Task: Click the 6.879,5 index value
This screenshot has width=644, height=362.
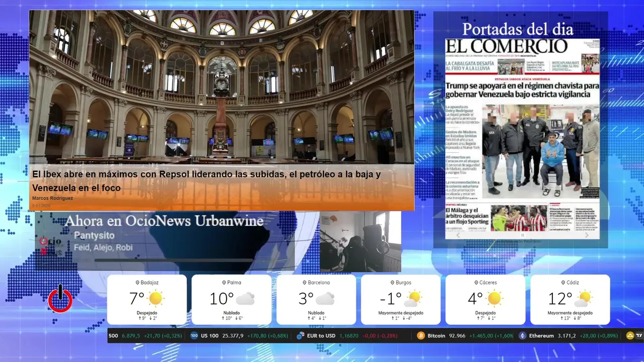Action: click(x=131, y=335)
